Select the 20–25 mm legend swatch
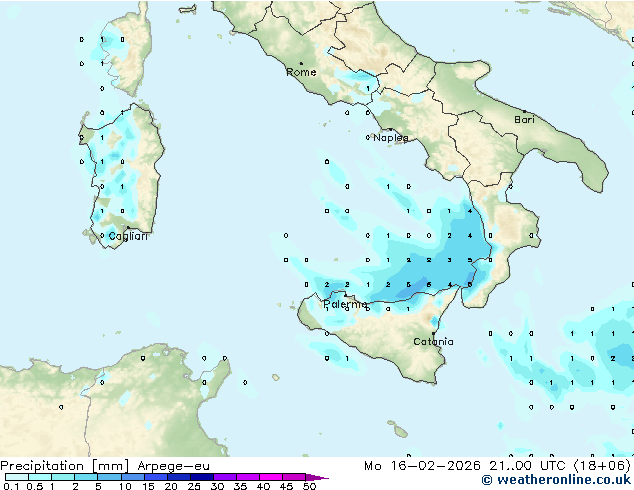Viewport: 634px width, 490px height. pos(178,477)
